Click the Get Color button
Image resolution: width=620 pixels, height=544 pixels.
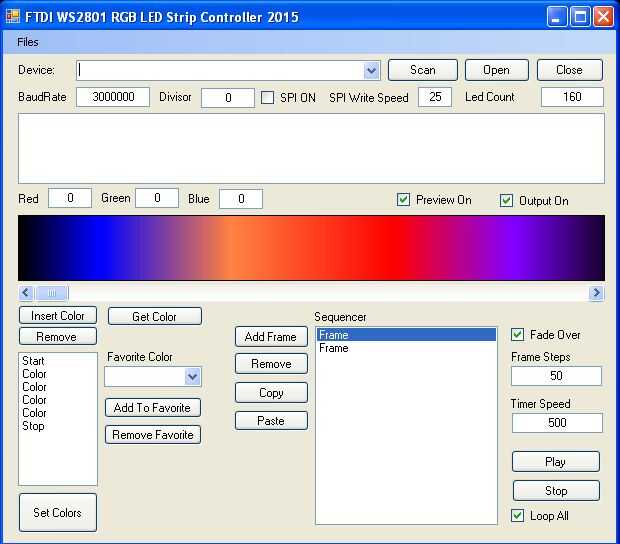click(x=155, y=317)
